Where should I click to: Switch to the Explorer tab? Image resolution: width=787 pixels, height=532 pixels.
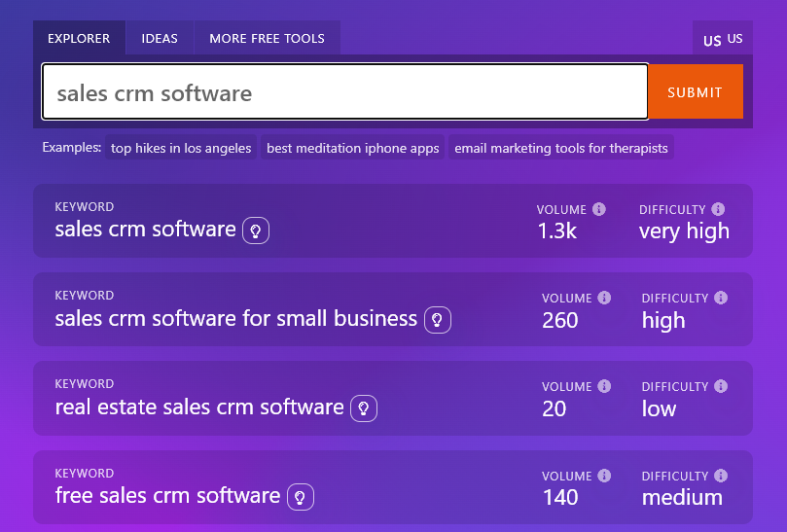tap(79, 38)
